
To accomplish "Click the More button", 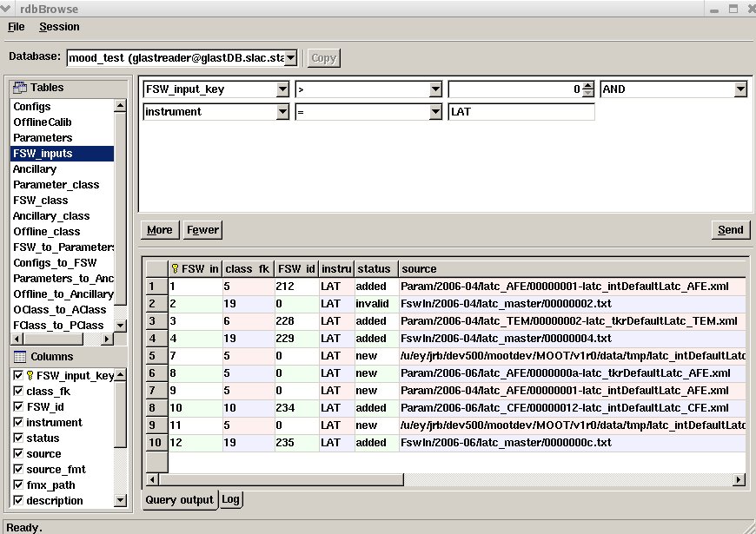I will [x=160, y=229].
